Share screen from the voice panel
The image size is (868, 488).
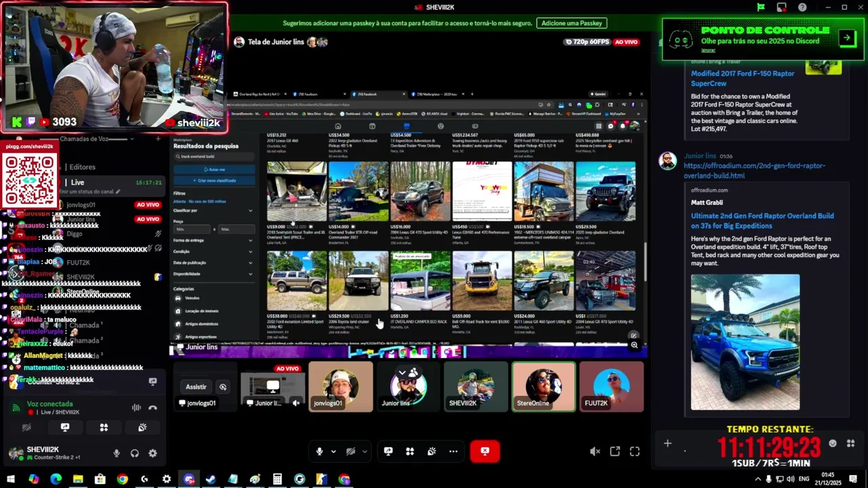(x=65, y=428)
